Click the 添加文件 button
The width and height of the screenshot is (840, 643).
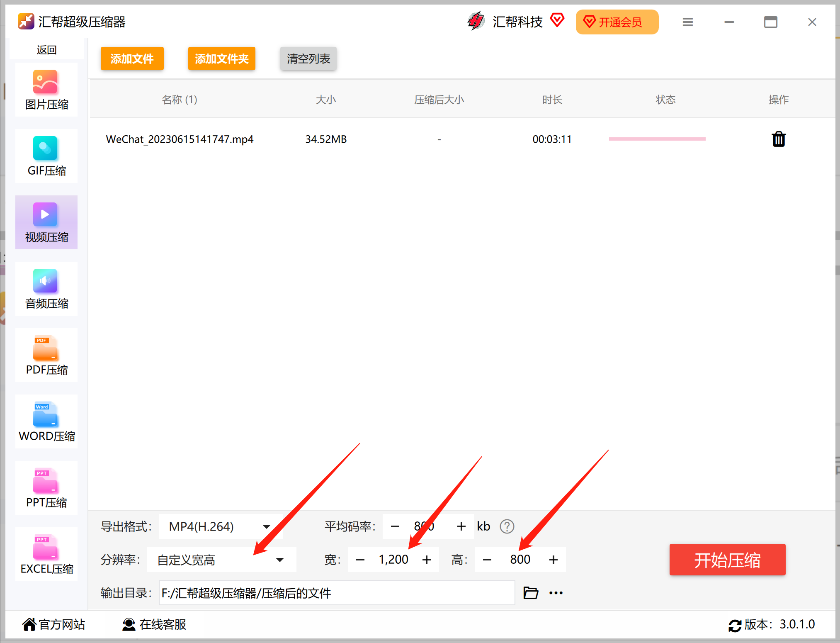[x=132, y=58]
